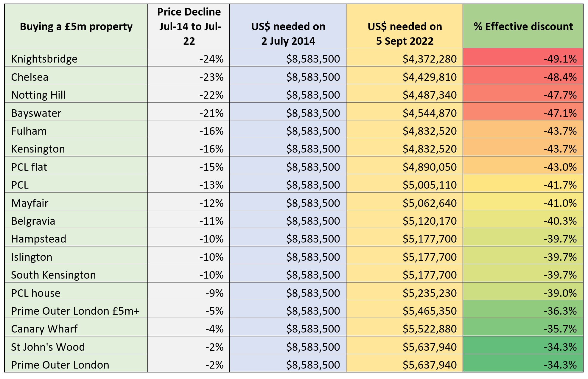Select the 'PCL flat' row label
Image resolution: width=588 pixels, height=379 pixels.
click(x=29, y=167)
